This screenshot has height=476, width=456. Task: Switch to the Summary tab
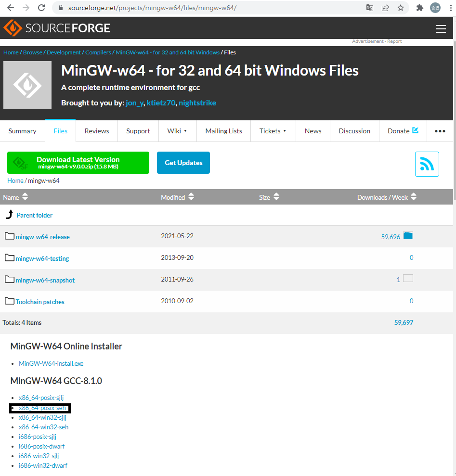click(x=23, y=131)
